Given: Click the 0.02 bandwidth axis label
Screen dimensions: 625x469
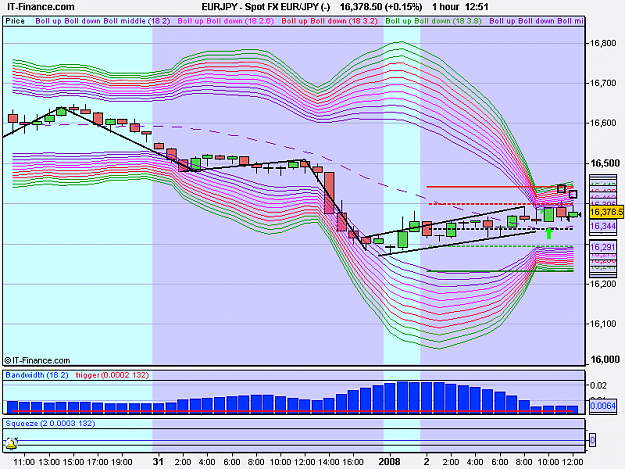Looking at the screenshot, I should [598, 385].
